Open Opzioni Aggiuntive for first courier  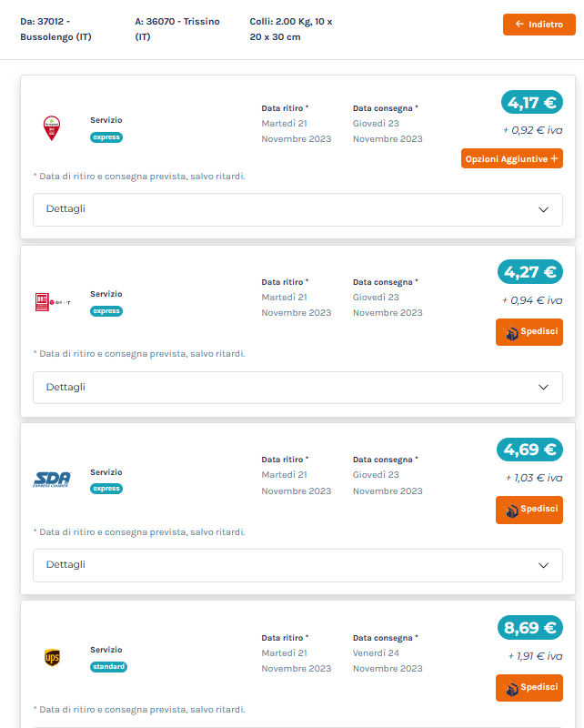tap(511, 158)
